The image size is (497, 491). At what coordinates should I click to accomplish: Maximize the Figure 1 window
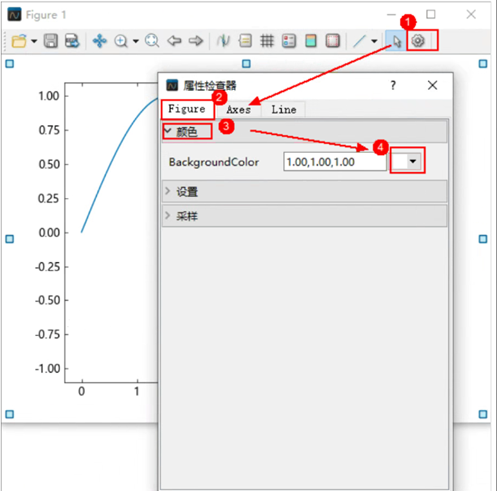pos(431,14)
